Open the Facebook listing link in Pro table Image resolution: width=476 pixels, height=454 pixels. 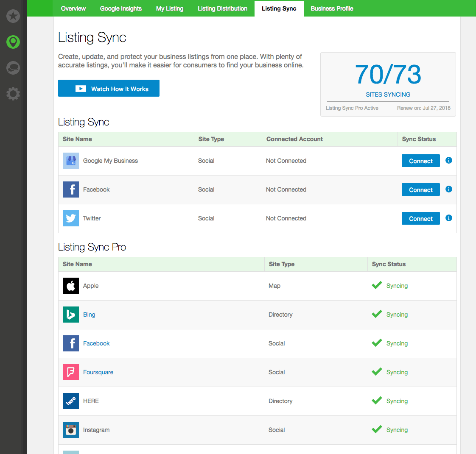(96, 343)
